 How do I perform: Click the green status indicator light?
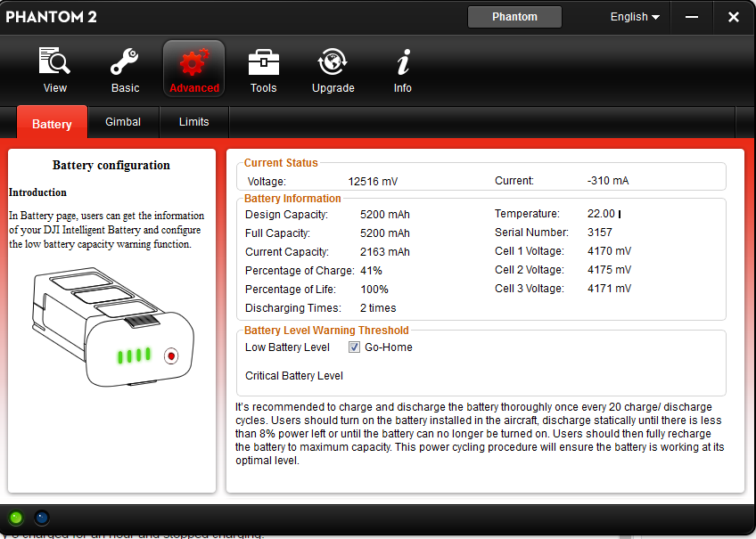click(16, 518)
